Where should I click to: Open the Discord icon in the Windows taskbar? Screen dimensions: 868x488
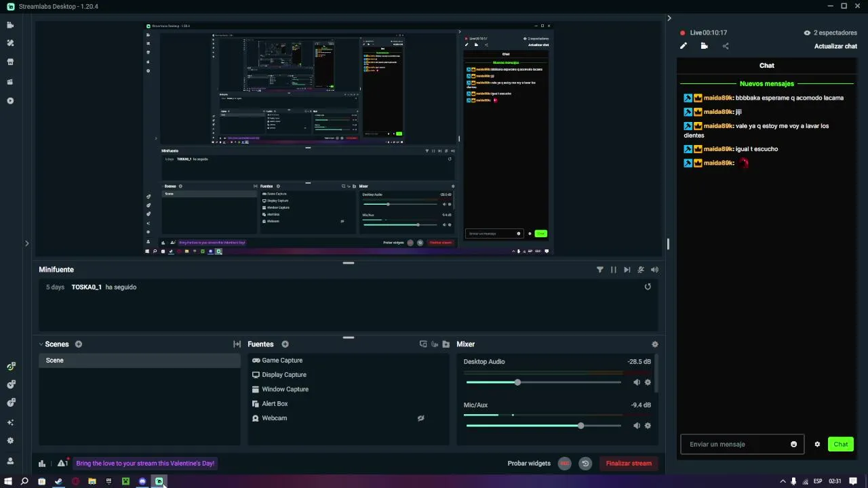[142, 481]
